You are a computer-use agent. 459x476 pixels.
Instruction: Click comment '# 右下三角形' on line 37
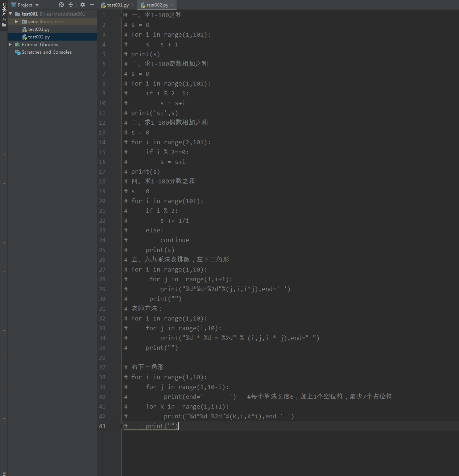[x=144, y=367]
